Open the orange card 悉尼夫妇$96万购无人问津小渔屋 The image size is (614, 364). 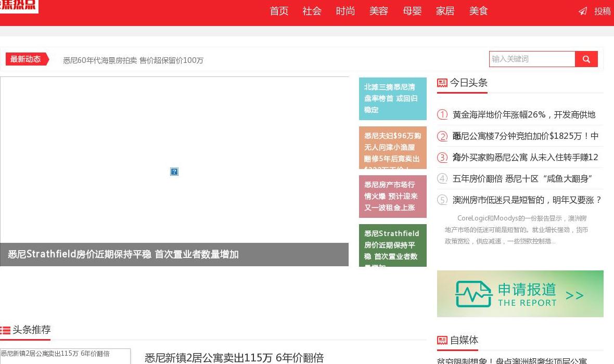(x=393, y=148)
